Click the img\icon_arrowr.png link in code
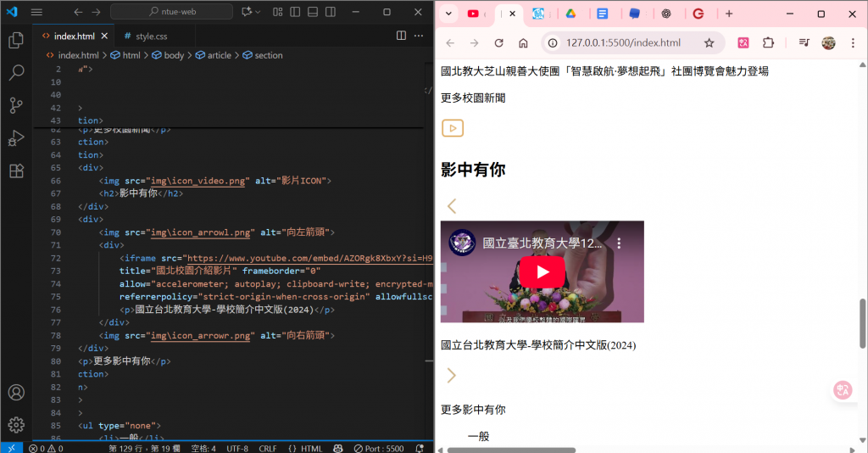868x453 pixels. 200,336
